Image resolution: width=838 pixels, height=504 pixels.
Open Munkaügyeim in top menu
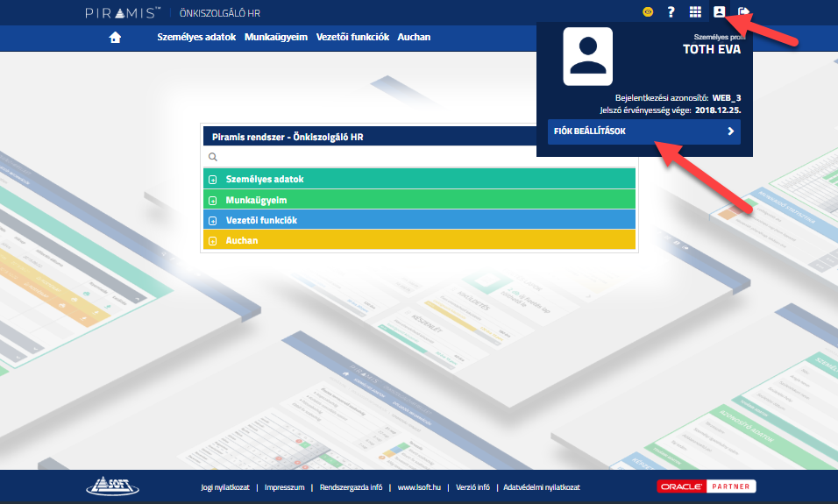tap(276, 38)
